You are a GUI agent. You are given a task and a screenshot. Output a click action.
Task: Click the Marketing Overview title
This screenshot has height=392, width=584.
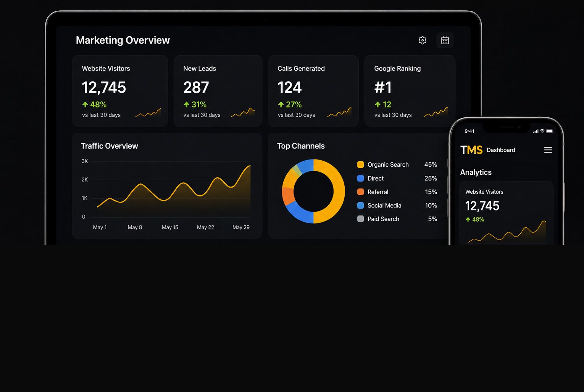(x=123, y=40)
